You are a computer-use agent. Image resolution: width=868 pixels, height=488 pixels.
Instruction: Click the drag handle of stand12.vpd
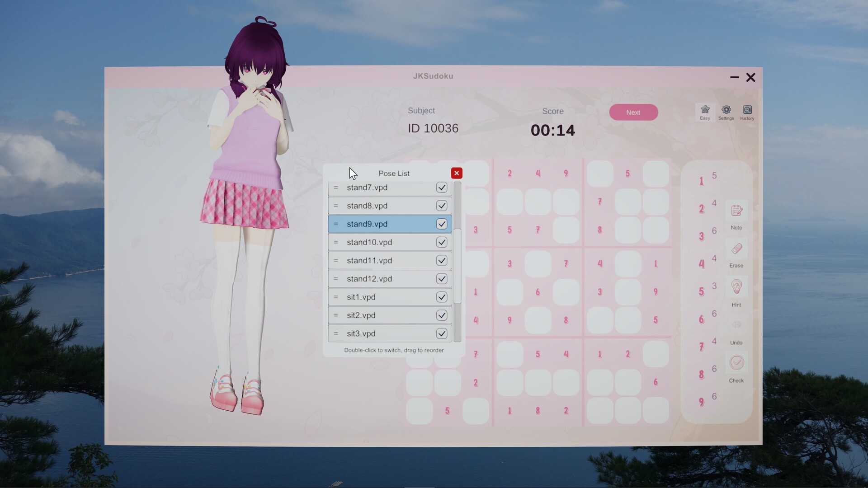pos(336,279)
